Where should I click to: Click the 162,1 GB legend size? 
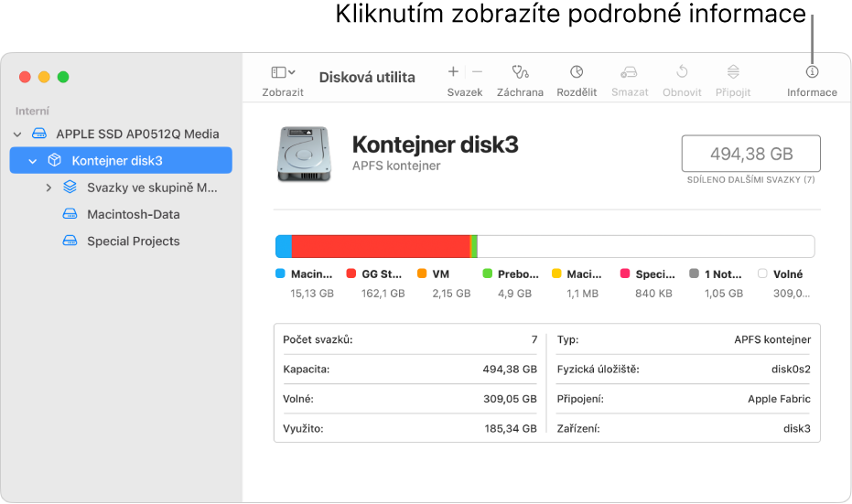coord(383,294)
